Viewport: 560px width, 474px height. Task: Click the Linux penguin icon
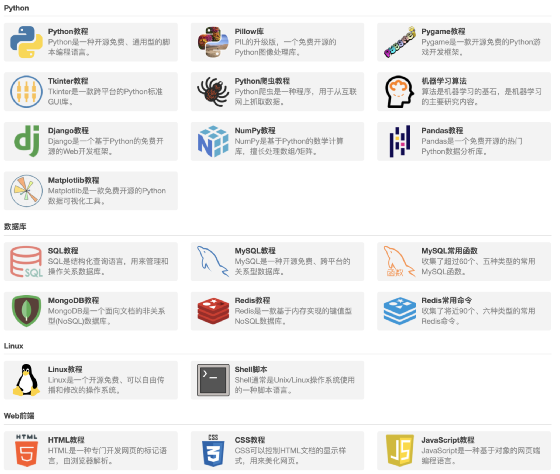click(x=26, y=380)
